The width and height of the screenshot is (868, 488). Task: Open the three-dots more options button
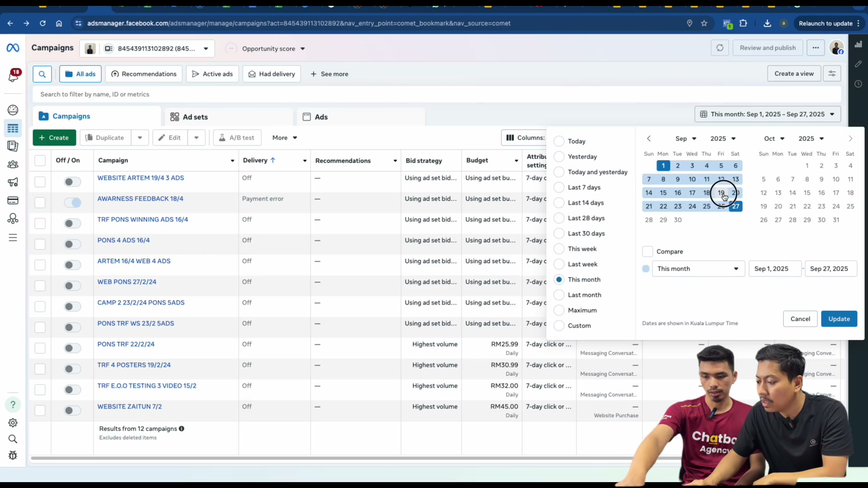click(x=816, y=48)
